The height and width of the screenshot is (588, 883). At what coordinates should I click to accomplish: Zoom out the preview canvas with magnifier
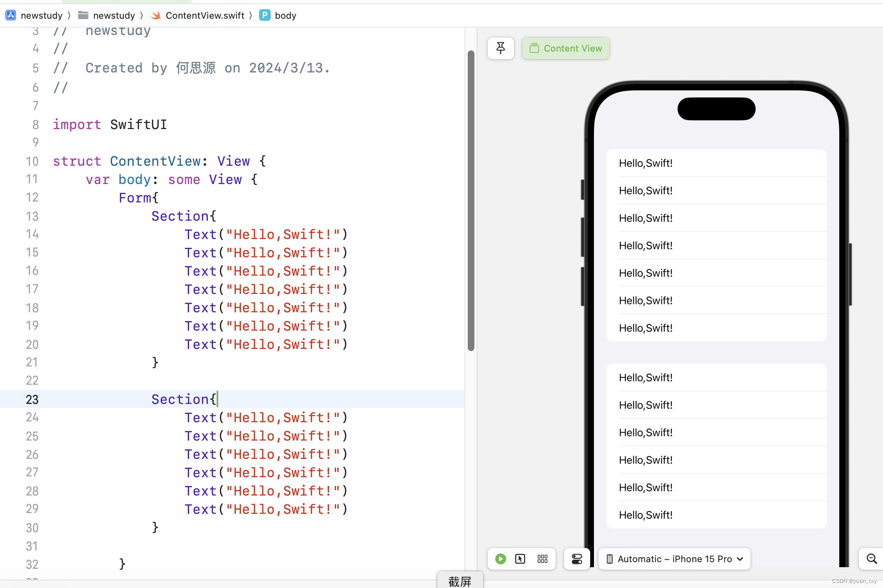pos(871,559)
